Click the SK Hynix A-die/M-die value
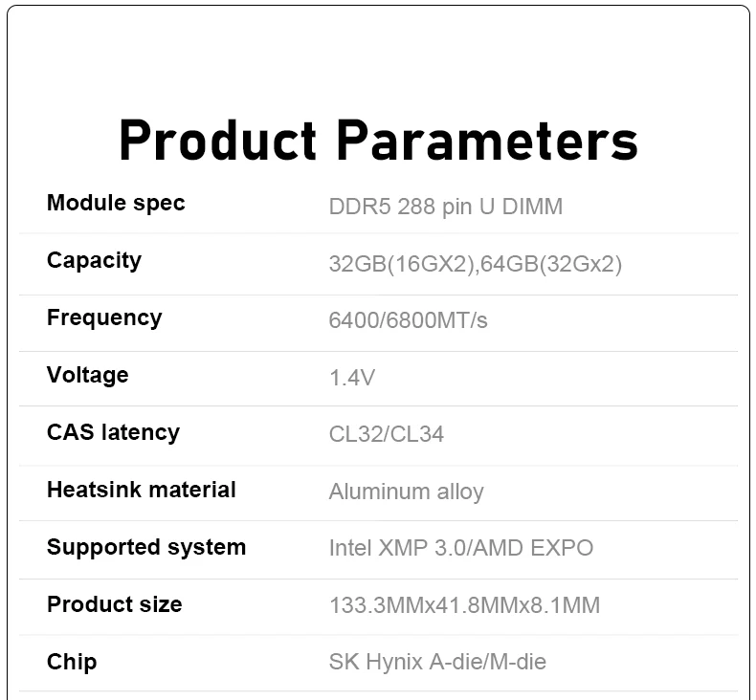Image resolution: width=756 pixels, height=700 pixels. [437, 662]
